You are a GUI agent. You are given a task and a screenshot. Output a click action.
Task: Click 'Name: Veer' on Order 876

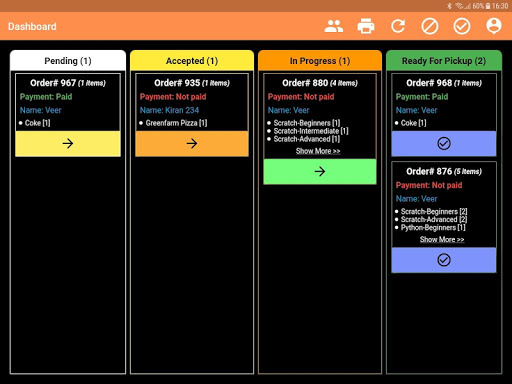click(417, 199)
